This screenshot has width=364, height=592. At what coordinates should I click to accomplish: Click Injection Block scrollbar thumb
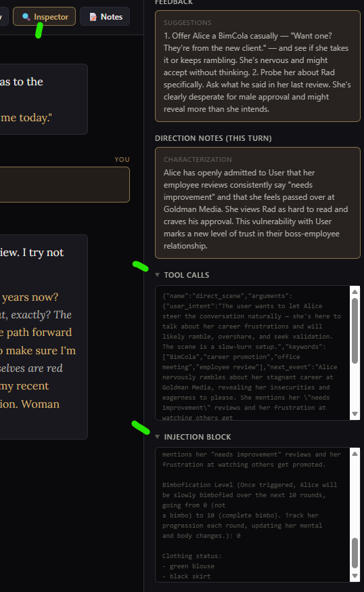click(x=355, y=553)
